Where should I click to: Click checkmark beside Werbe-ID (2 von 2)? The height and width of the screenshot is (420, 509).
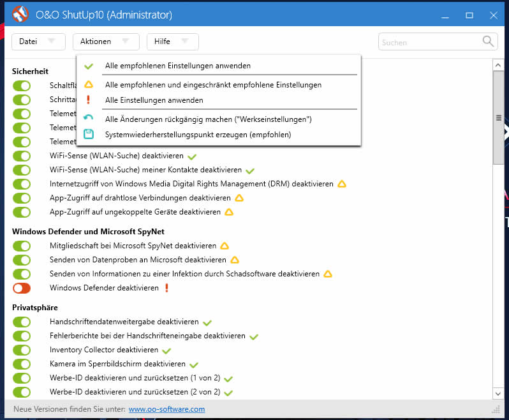coord(228,393)
